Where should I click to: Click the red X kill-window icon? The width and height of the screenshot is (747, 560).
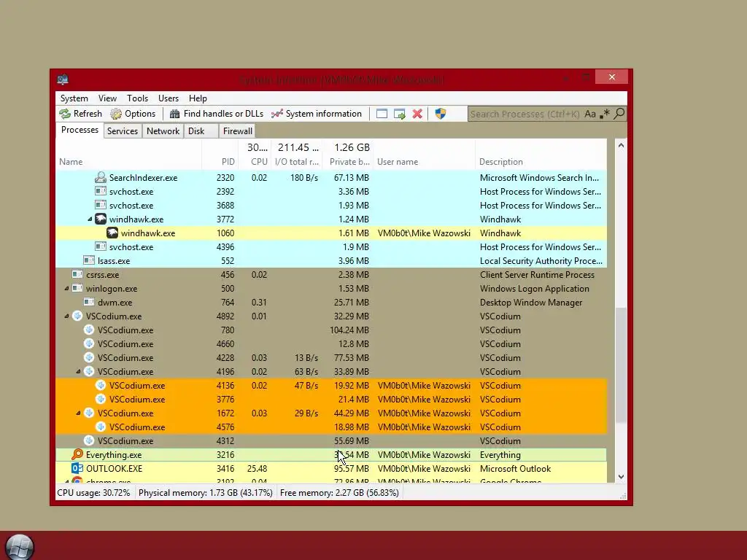tap(417, 114)
